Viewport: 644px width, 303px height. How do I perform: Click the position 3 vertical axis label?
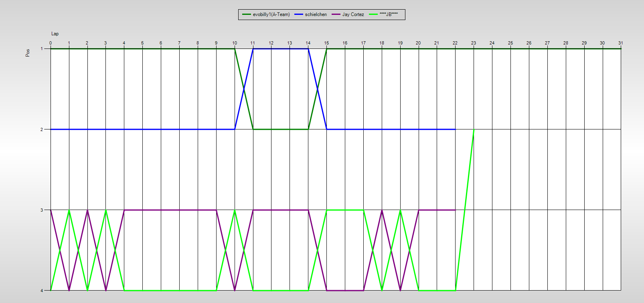(x=42, y=210)
